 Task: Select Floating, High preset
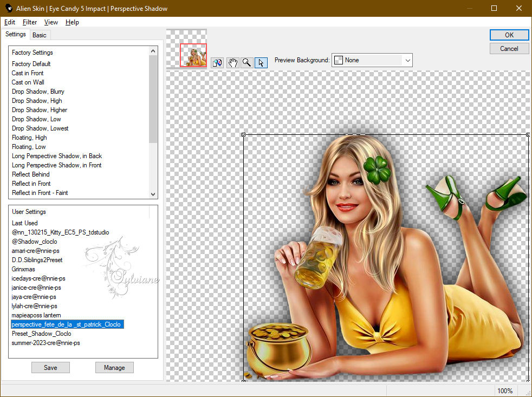(29, 138)
